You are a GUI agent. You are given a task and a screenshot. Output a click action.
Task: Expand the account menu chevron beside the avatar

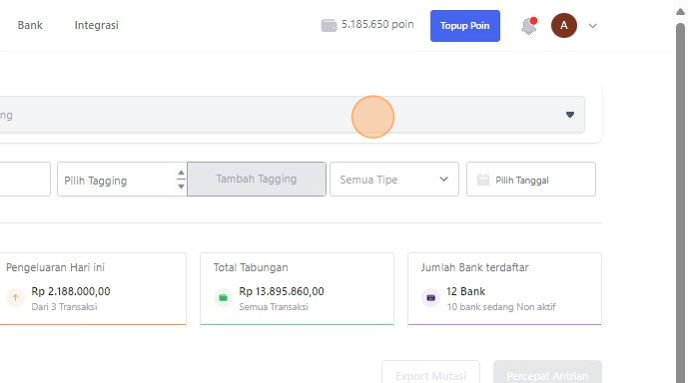[x=592, y=26]
